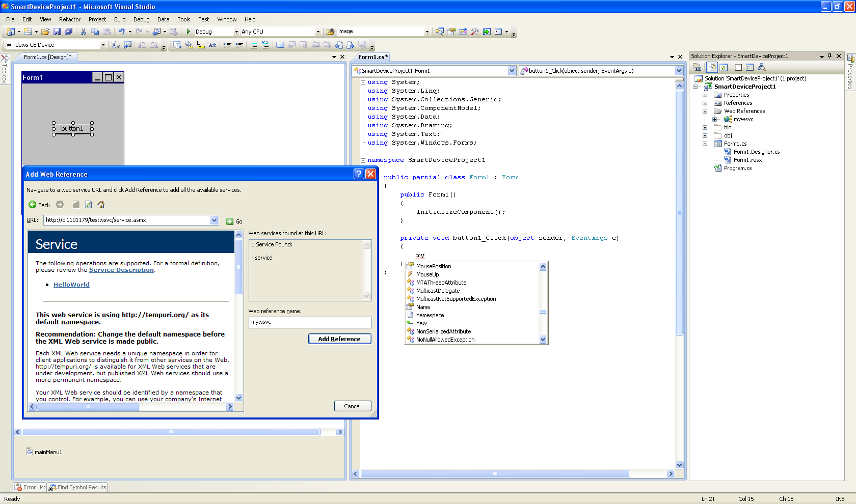Select 'namespace' in IntelliSense list
The height and width of the screenshot is (504, 856).
point(430,315)
